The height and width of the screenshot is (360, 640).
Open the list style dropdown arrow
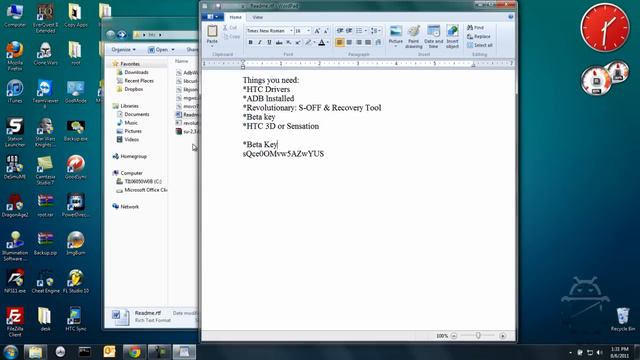click(x=365, y=31)
